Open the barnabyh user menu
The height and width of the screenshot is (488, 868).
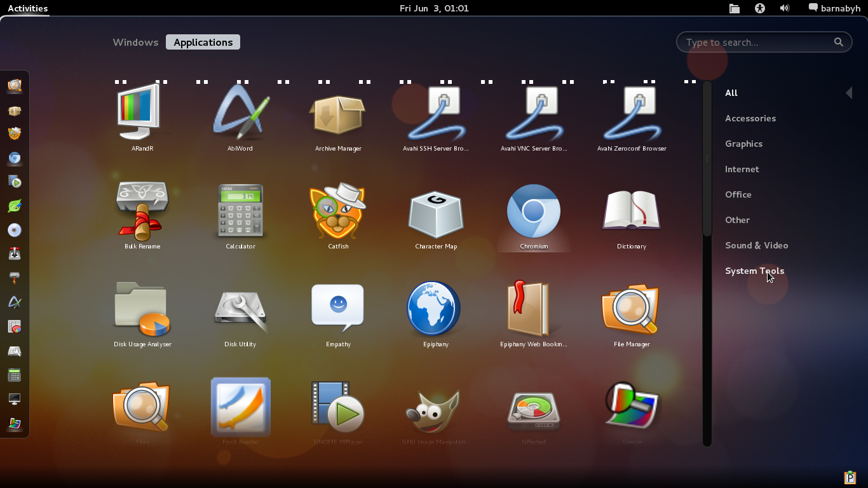tap(834, 8)
